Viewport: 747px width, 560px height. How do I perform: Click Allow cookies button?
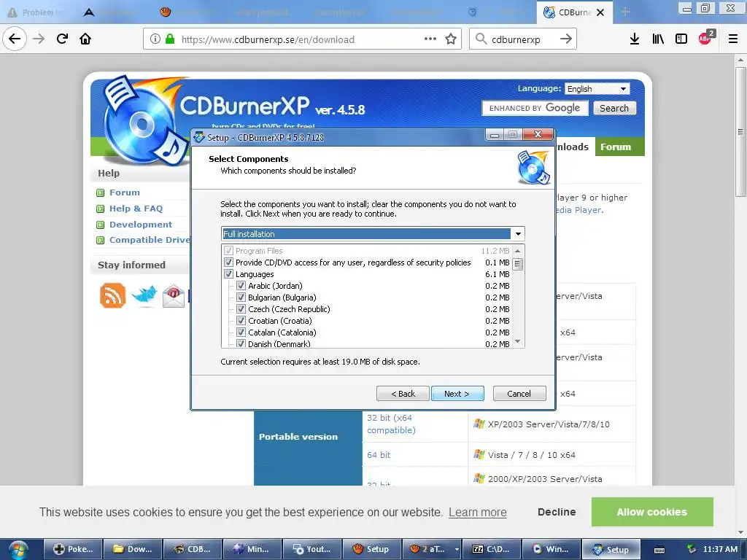tap(652, 512)
